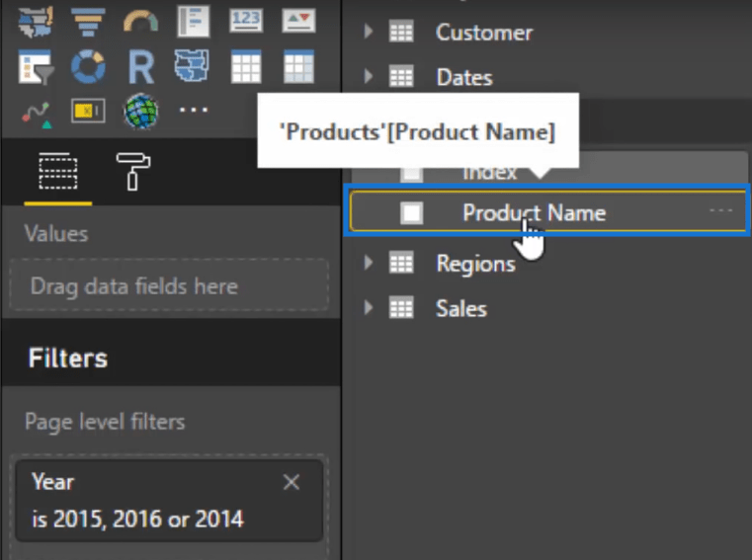Screen dimensions: 752x560
Task: Select the Funnel chart visualization
Action: pos(88,22)
